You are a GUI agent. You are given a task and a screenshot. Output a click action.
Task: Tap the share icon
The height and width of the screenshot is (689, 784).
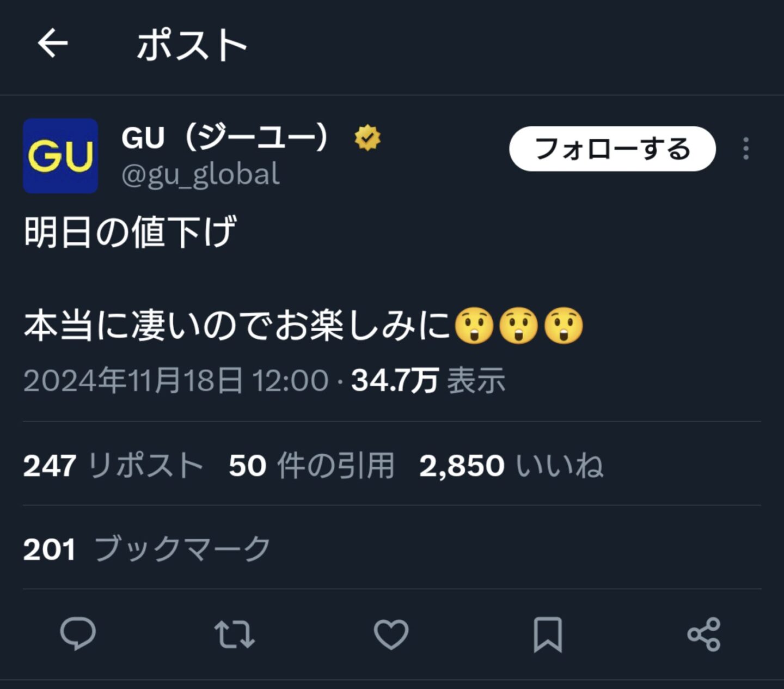[x=704, y=634]
